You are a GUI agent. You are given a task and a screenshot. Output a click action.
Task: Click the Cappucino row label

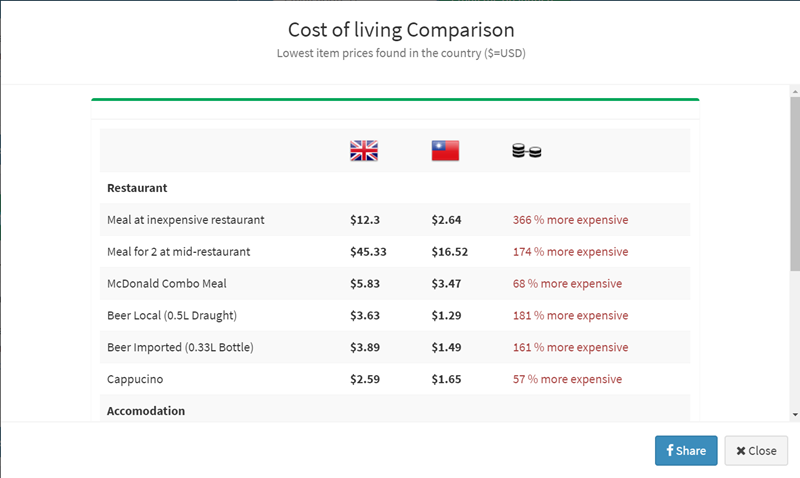point(137,379)
